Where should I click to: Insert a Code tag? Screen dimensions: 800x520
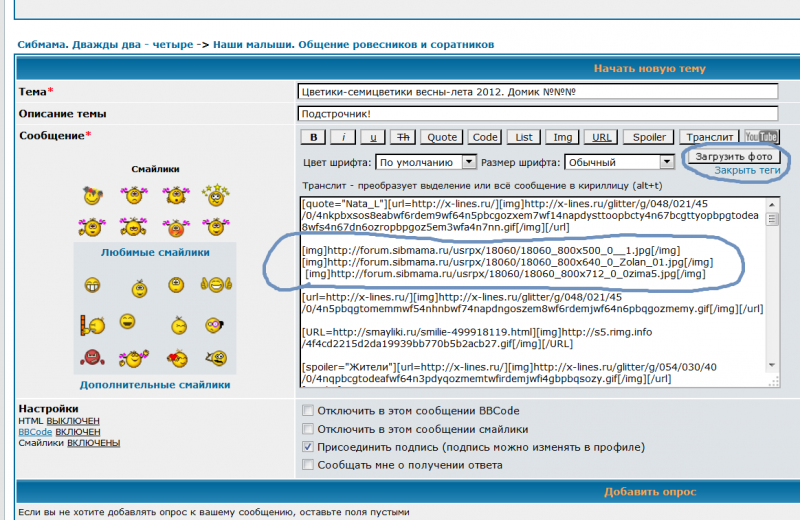click(x=485, y=137)
